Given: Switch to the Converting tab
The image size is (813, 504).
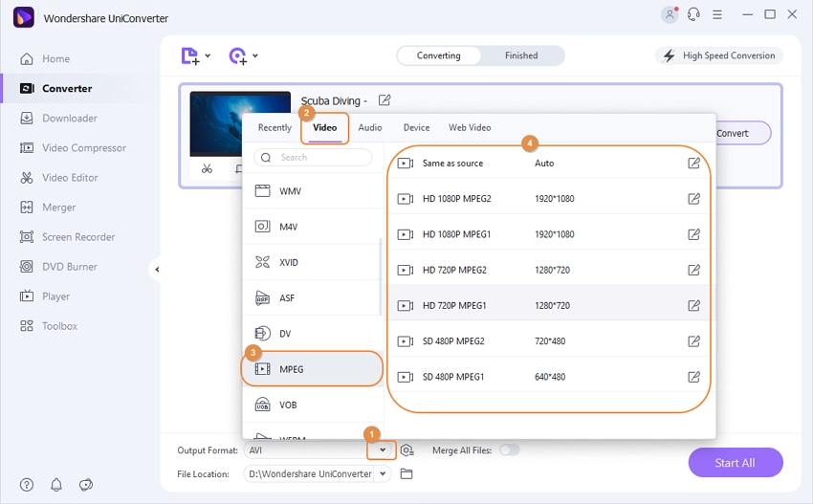Looking at the screenshot, I should click(x=439, y=55).
